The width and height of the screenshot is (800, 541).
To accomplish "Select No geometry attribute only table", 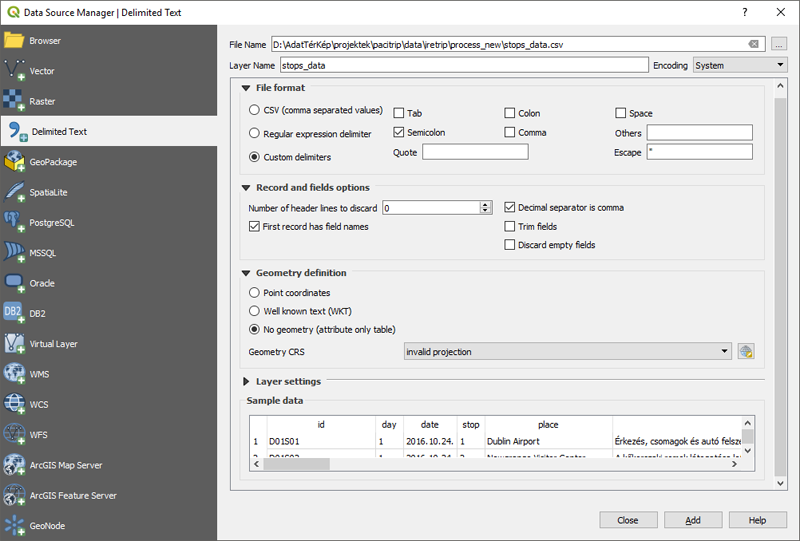I will (x=254, y=329).
